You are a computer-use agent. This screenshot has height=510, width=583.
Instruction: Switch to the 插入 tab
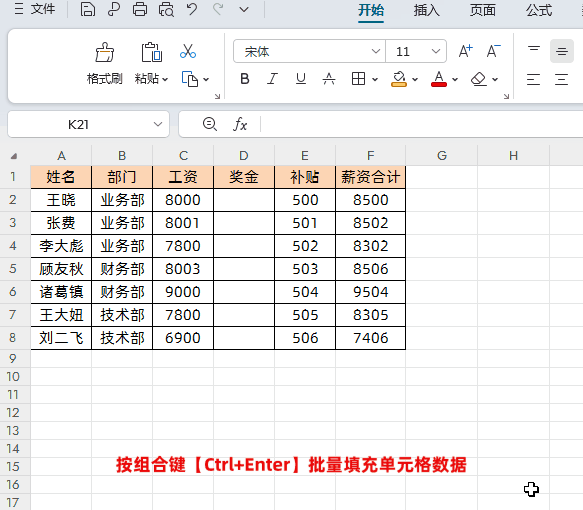426,10
